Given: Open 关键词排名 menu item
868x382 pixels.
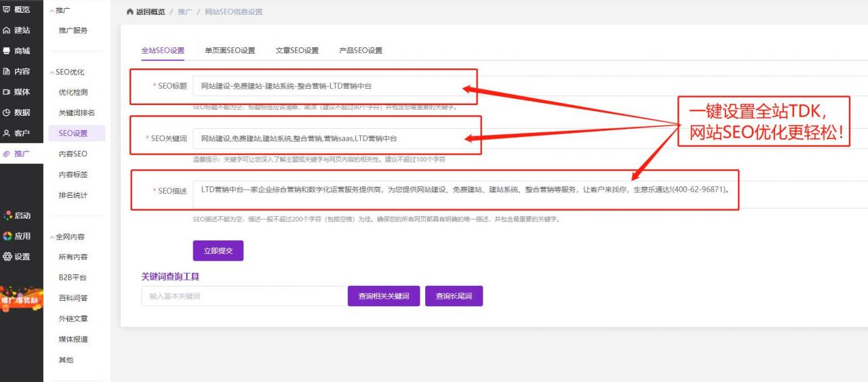Looking at the screenshot, I should coord(77,113).
